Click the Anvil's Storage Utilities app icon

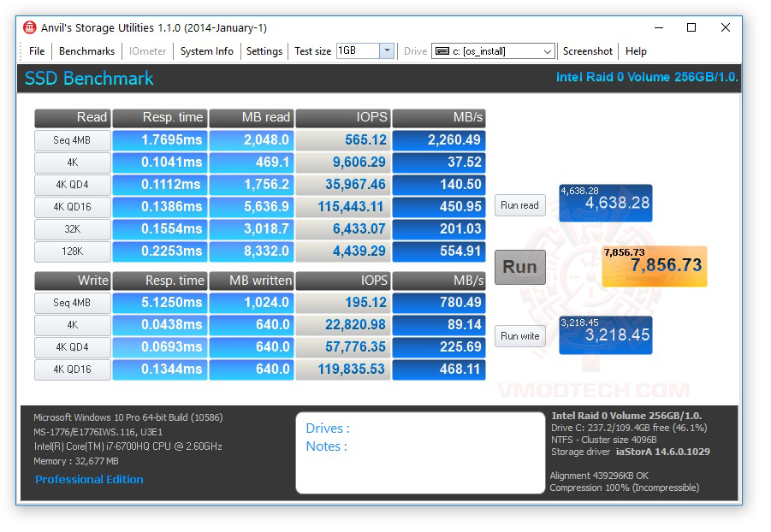[x=29, y=27]
